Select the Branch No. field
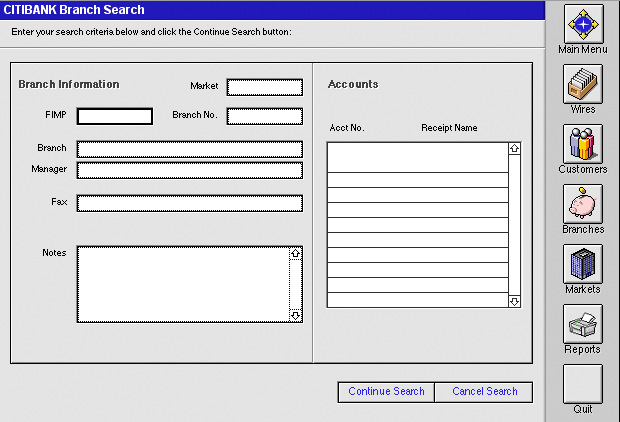This screenshot has width=620, height=422. (x=265, y=116)
